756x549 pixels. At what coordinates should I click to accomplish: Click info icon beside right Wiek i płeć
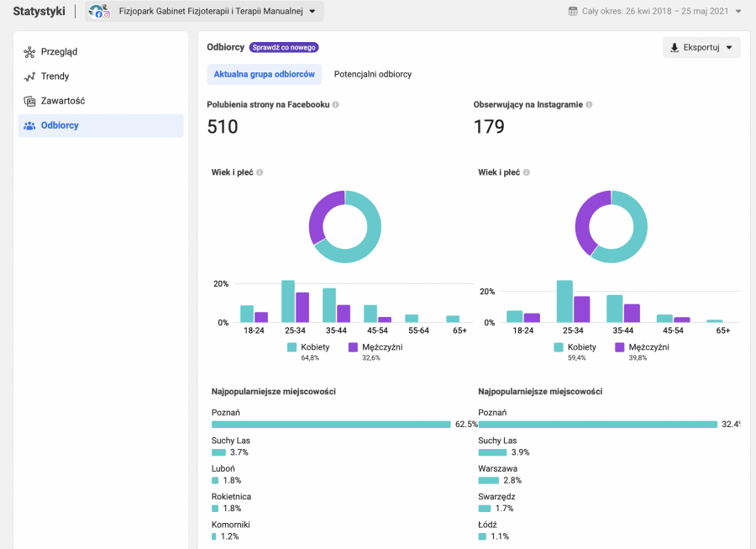coord(526,172)
